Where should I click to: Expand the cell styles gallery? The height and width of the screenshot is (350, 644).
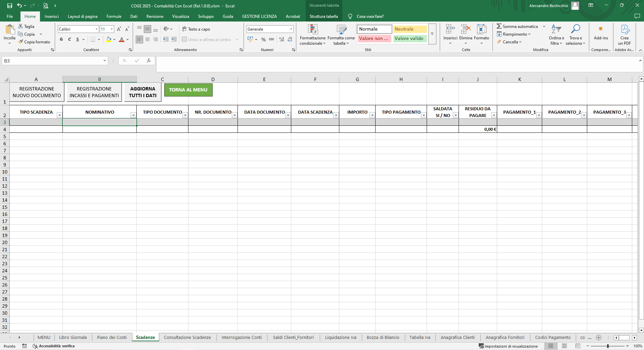click(x=432, y=34)
